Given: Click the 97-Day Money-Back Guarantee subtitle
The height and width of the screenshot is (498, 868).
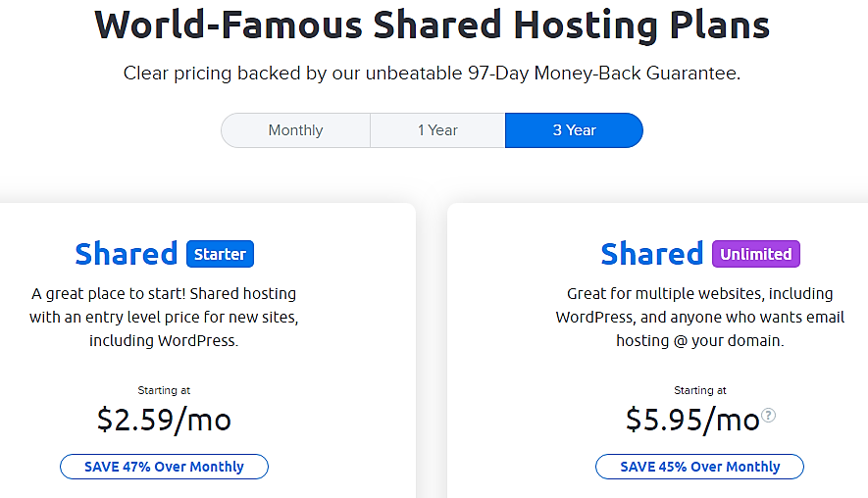Looking at the screenshot, I should click(x=432, y=74).
